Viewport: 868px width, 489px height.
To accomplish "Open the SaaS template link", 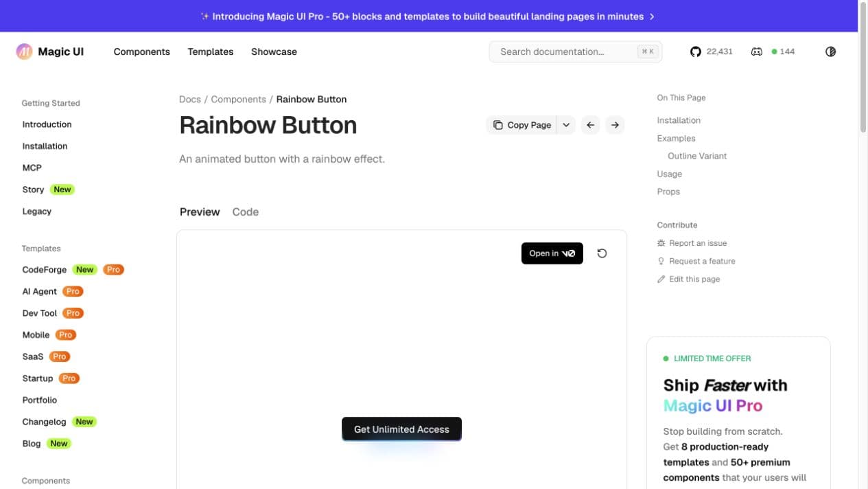I will pyautogui.click(x=32, y=356).
